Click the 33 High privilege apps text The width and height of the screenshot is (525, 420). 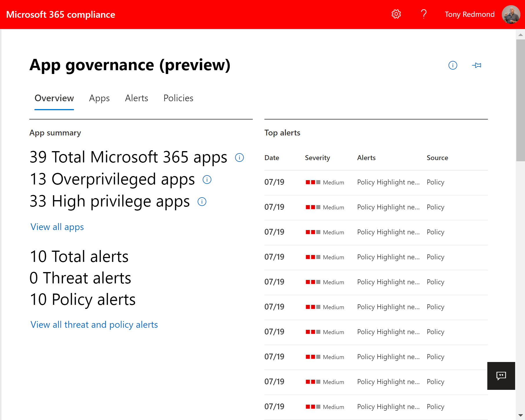[x=110, y=201]
